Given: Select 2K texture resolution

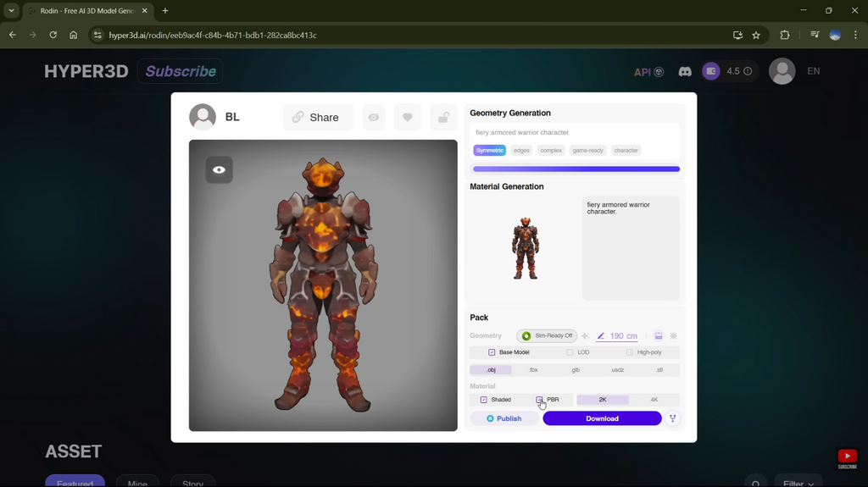Looking at the screenshot, I should click(x=603, y=400).
